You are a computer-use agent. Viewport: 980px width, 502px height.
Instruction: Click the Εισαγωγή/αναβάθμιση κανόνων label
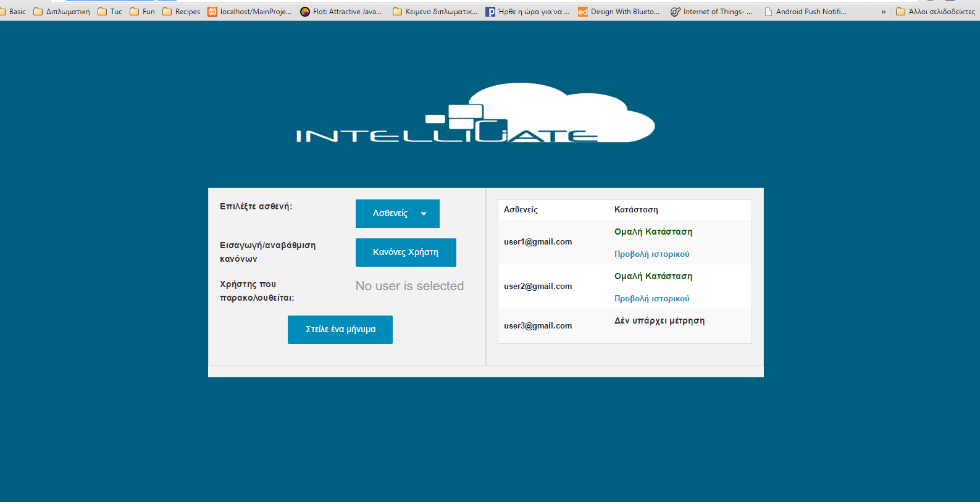point(268,252)
